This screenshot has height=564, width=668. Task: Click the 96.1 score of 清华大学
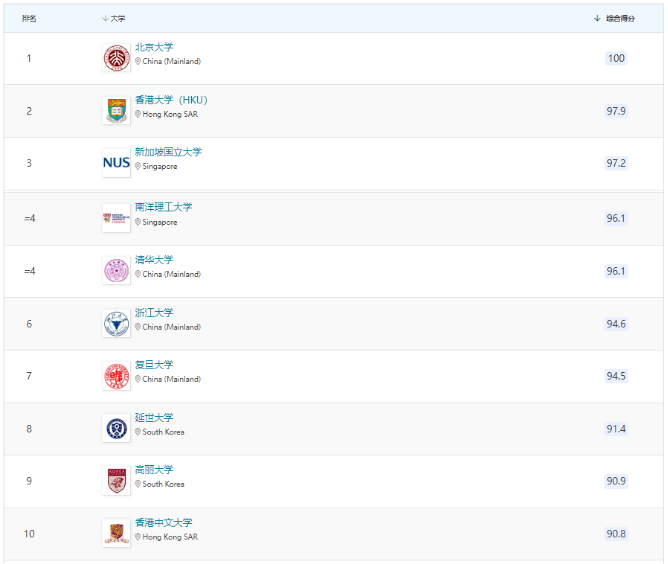click(x=616, y=271)
